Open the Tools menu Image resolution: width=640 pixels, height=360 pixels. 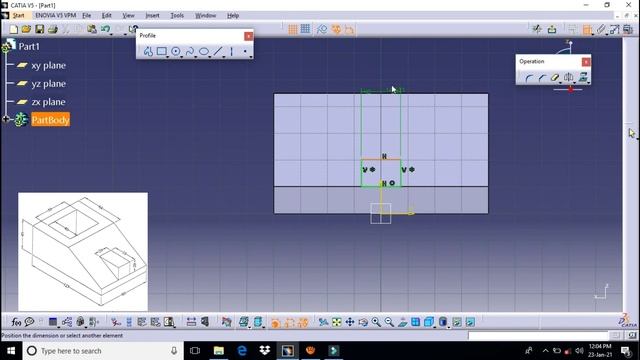coord(177,16)
